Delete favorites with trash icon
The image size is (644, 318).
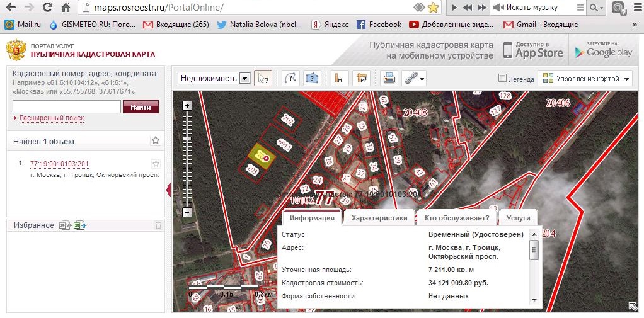[x=159, y=225]
